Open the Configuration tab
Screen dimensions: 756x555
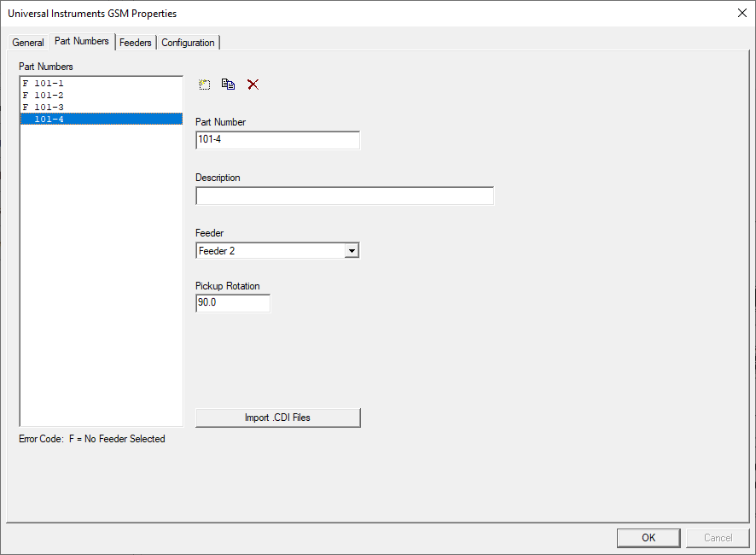(x=188, y=42)
